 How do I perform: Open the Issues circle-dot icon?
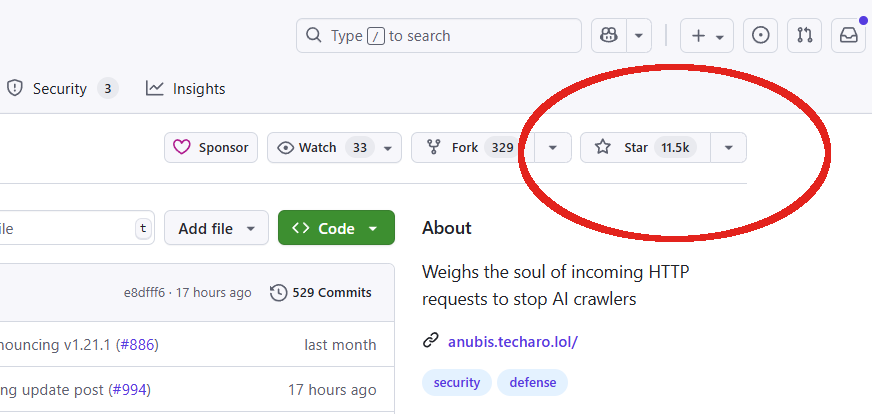pyautogui.click(x=760, y=36)
